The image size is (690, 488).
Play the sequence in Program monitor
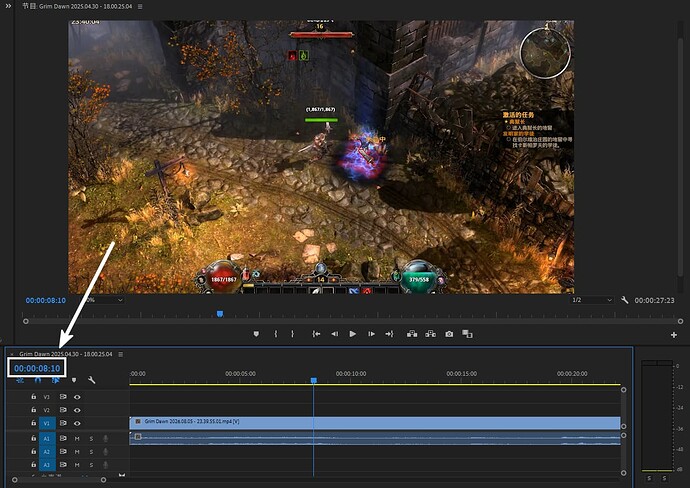pos(352,334)
